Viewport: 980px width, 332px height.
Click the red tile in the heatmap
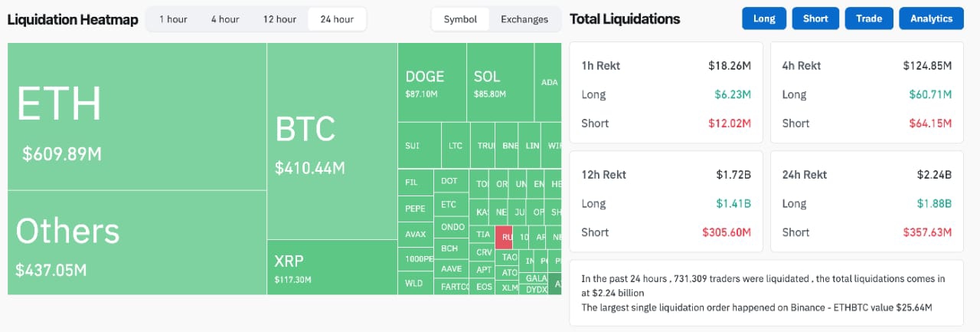504,237
